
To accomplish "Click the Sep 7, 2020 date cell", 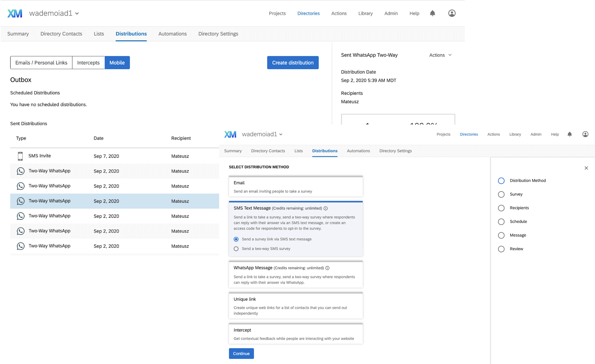I will [x=106, y=156].
